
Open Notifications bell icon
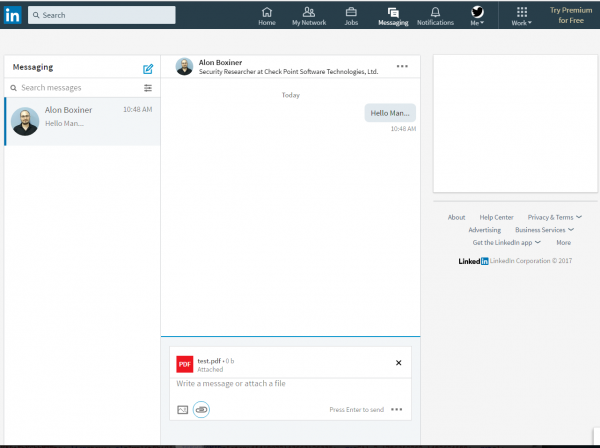click(435, 15)
